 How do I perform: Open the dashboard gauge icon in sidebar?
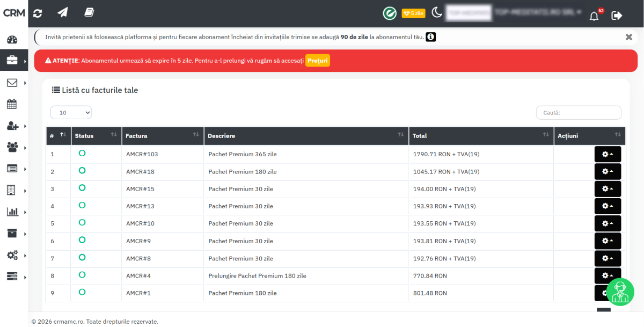tap(12, 40)
